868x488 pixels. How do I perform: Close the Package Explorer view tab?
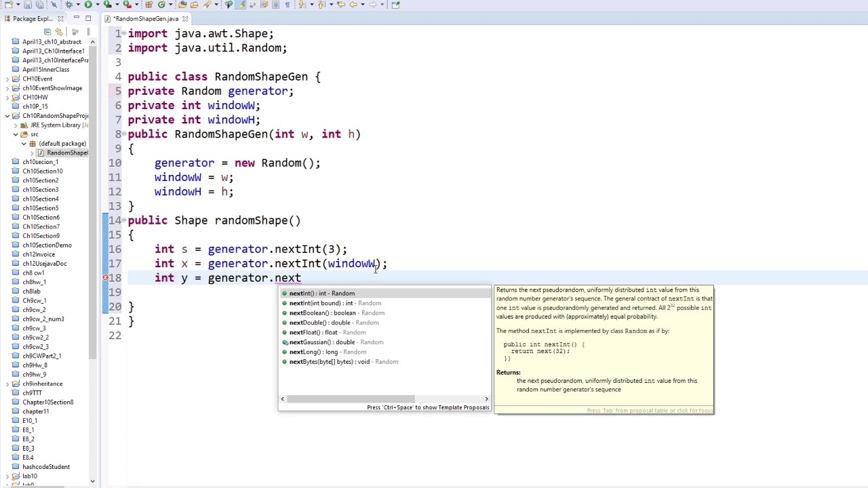60,18
